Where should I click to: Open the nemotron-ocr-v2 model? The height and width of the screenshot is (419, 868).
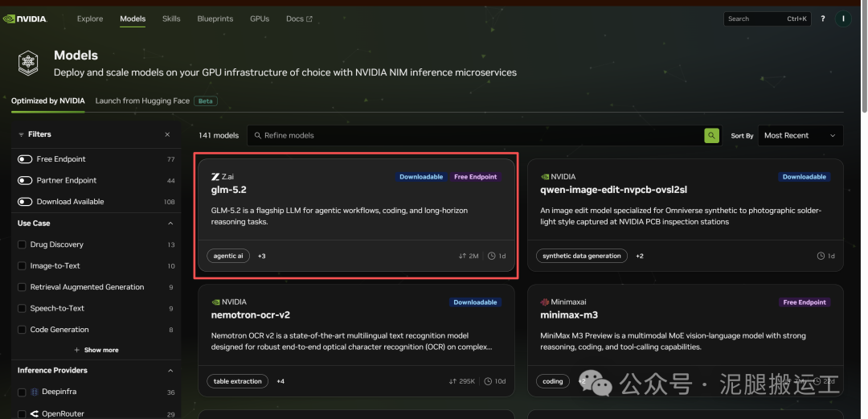point(251,315)
